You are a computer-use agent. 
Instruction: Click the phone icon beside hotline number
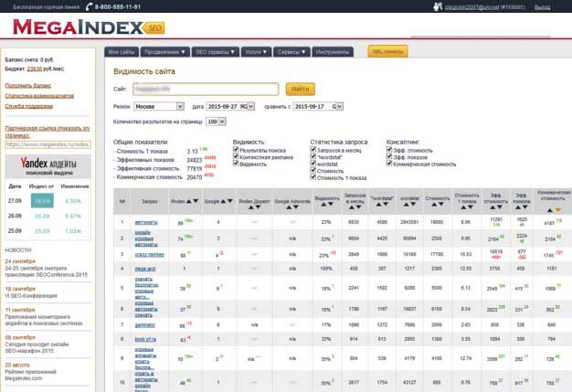(x=89, y=6)
